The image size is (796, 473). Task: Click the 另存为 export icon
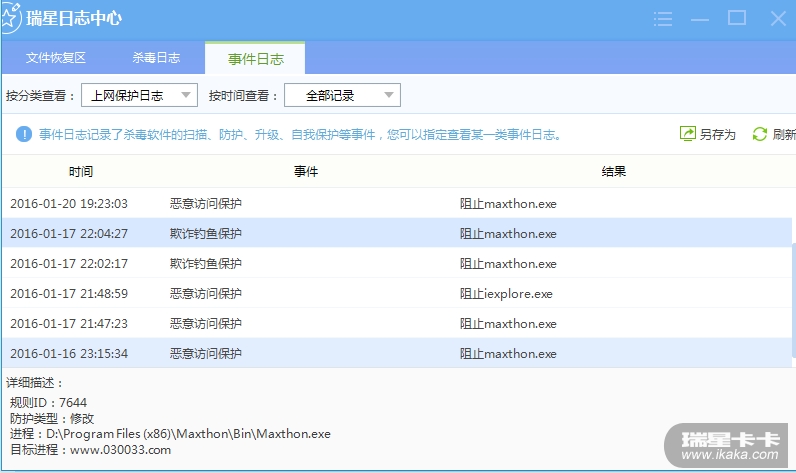687,134
